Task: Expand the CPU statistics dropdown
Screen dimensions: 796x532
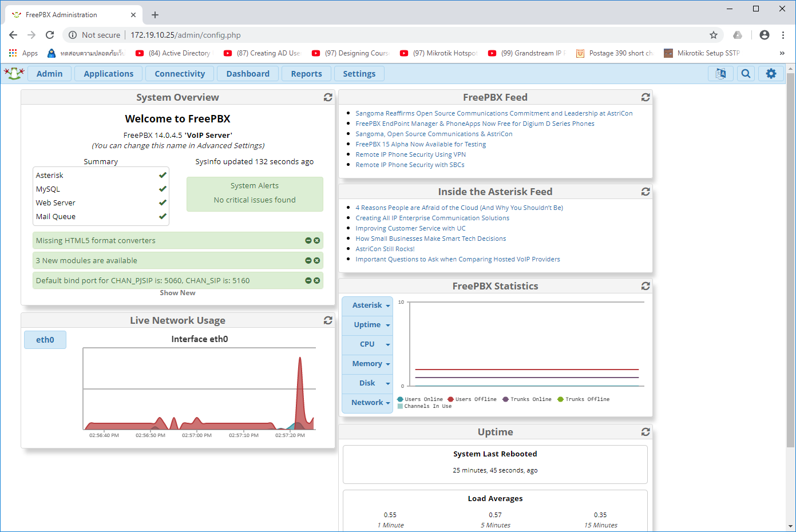Action: pyautogui.click(x=367, y=344)
